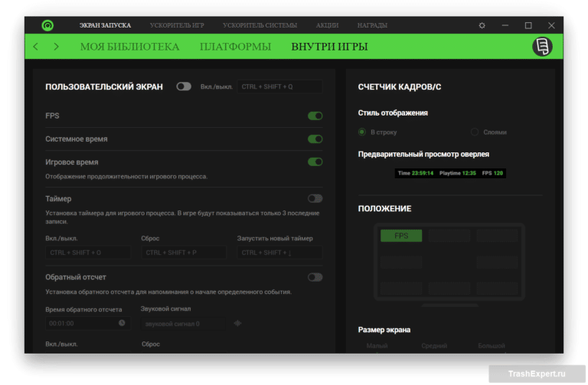Viewport: 588px width, 385px height.
Task: Maximize the Cortex window
Action: pyautogui.click(x=528, y=25)
